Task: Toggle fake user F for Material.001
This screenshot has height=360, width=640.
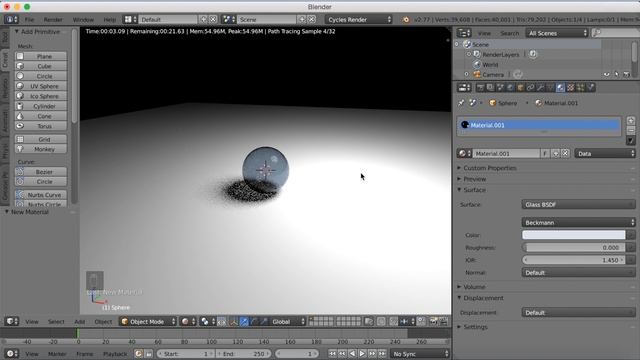Action: (x=545, y=153)
